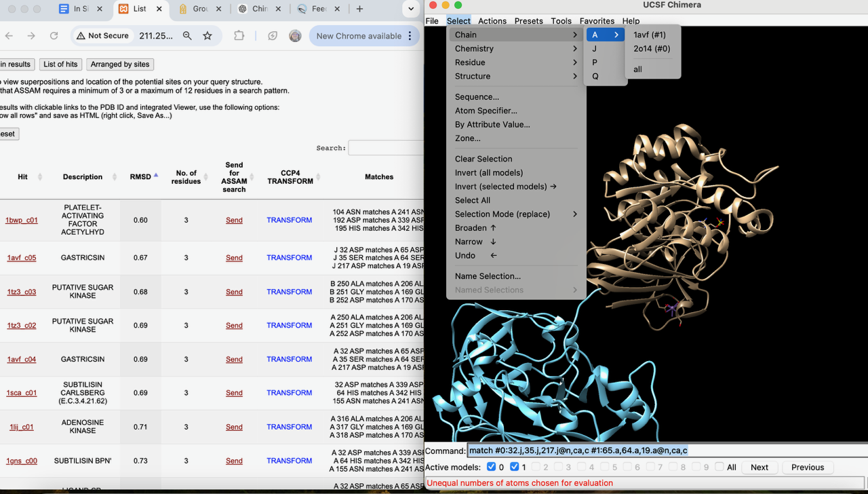Uncheck active model 1 checkbox
Viewport: 868px width, 494px height.
pyautogui.click(x=514, y=467)
